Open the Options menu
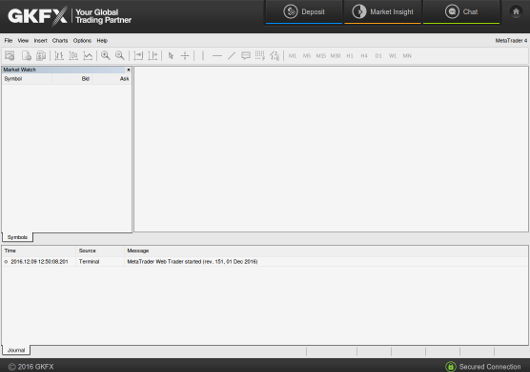 82,41
